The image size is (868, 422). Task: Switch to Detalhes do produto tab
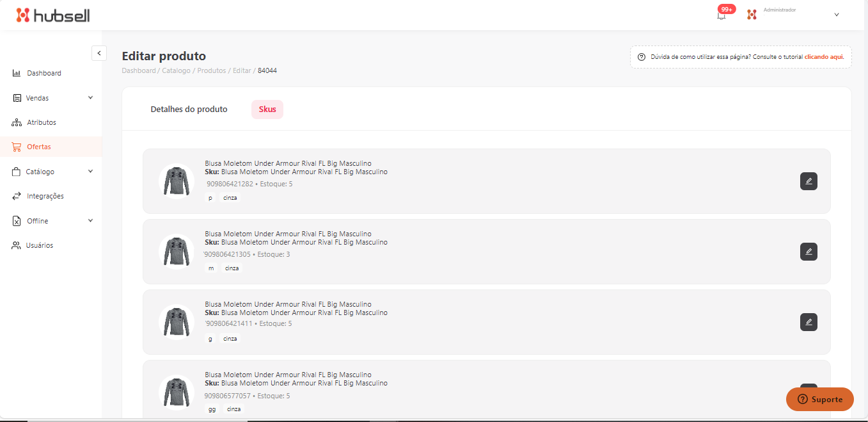click(189, 110)
